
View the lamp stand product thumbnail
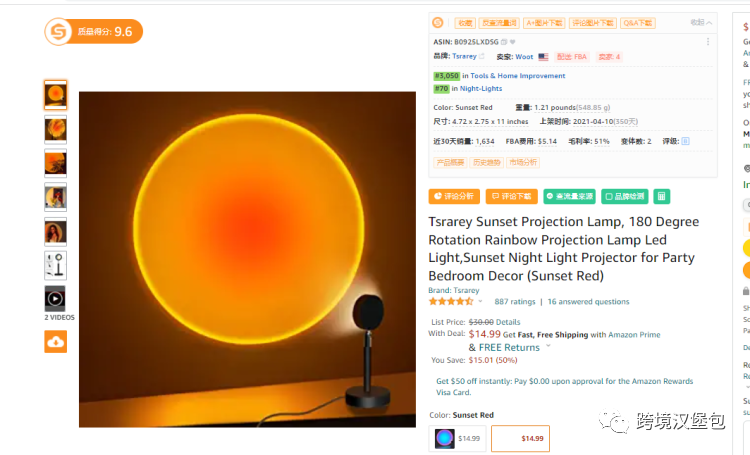[x=55, y=266]
